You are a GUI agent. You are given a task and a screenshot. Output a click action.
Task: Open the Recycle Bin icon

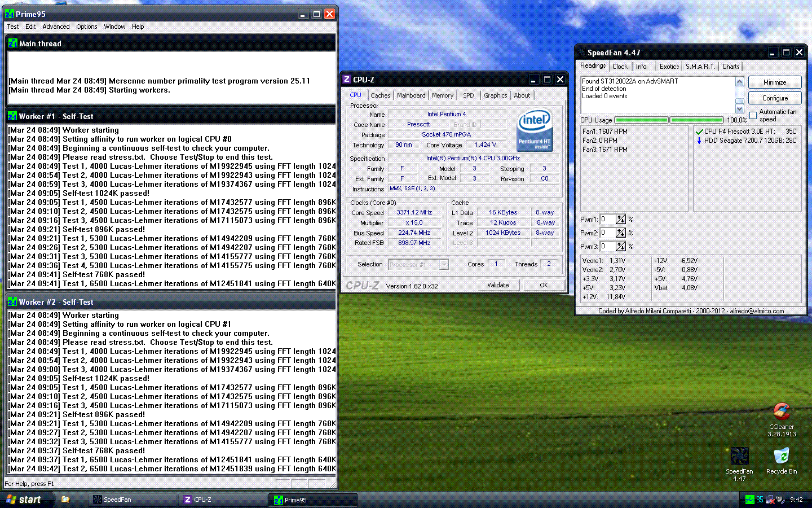pyautogui.click(x=781, y=456)
